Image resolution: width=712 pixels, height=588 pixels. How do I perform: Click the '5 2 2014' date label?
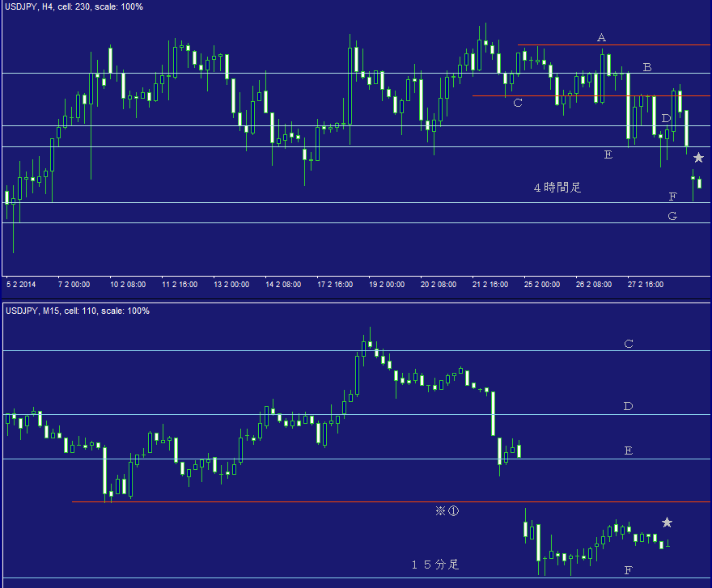point(21,284)
